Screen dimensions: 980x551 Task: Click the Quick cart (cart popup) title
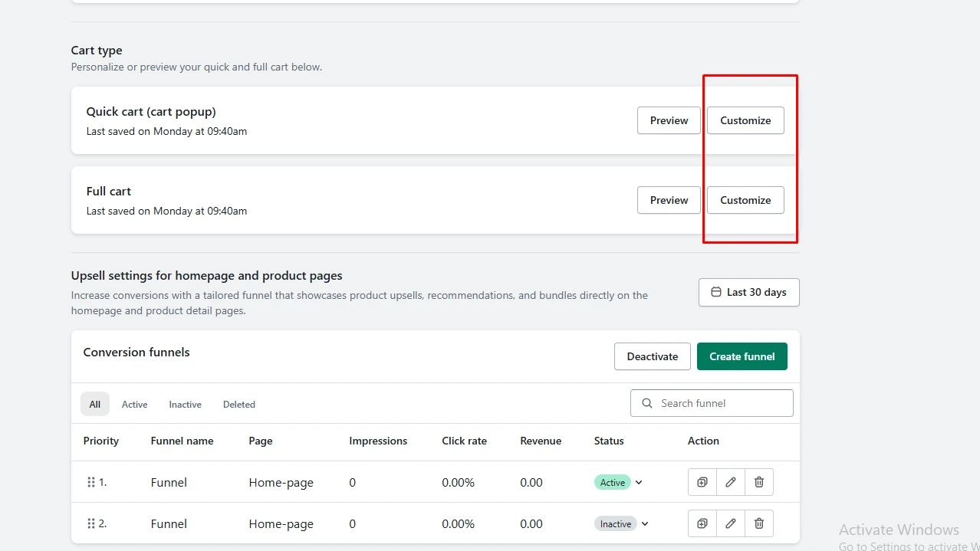pos(151,112)
